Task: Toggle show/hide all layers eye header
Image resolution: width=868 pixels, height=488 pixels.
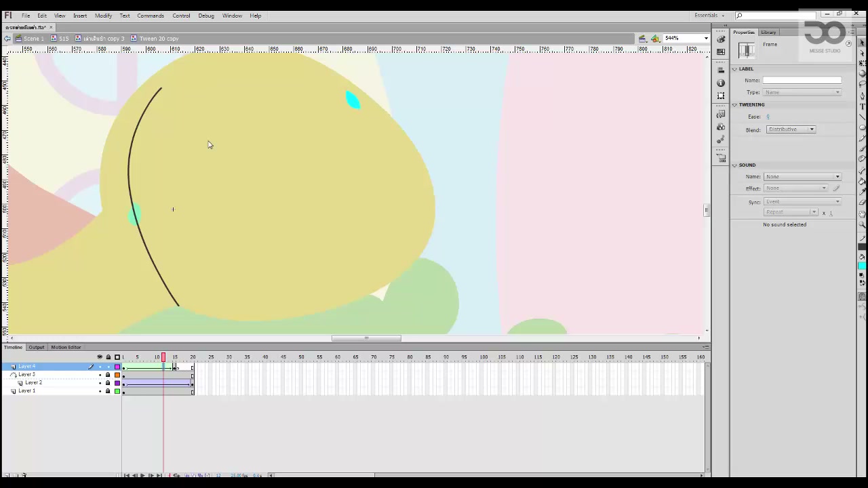Action: coord(100,357)
